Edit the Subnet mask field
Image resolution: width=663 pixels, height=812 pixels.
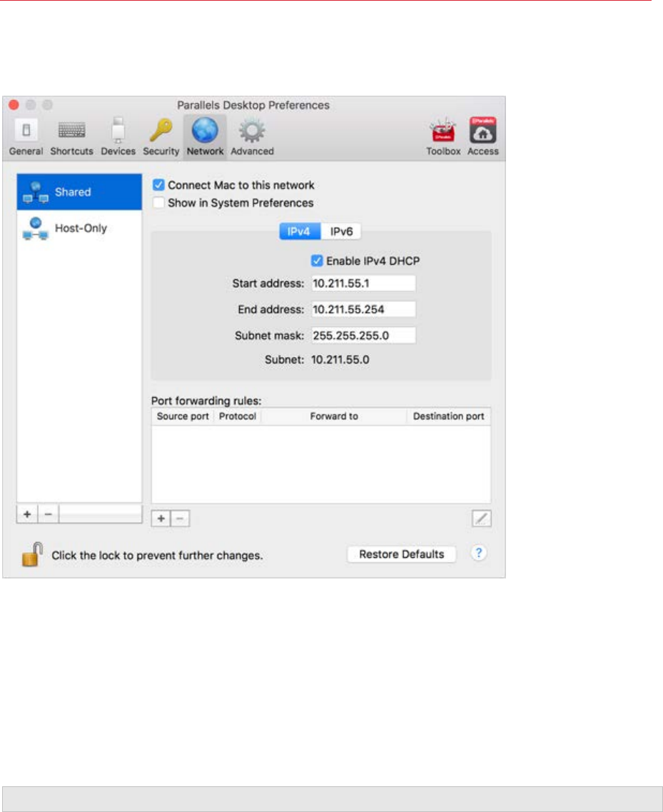(x=363, y=335)
